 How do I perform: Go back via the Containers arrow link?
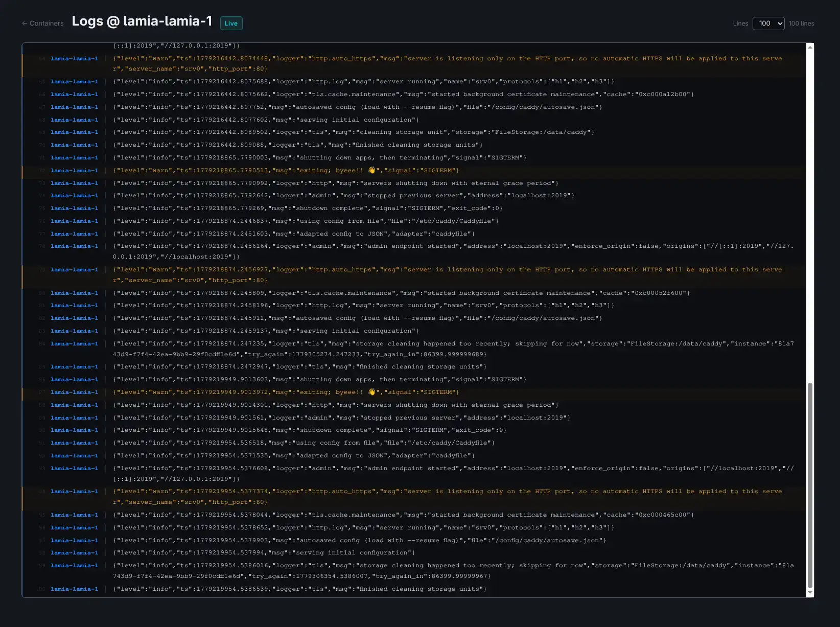[43, 24]
